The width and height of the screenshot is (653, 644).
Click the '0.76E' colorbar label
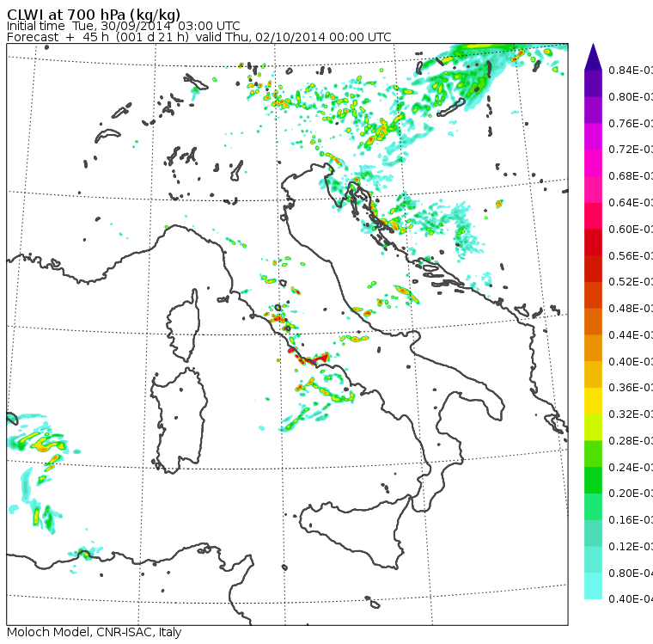(631, 123)
